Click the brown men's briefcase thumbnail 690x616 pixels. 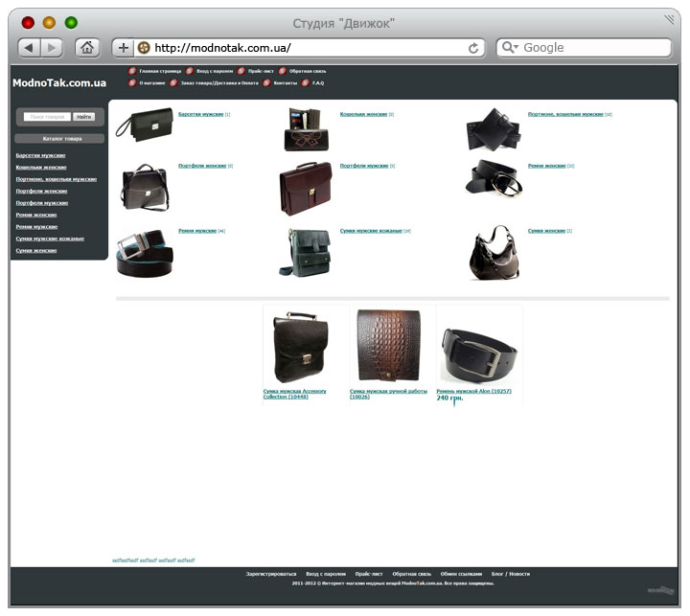tap(306, 189)
